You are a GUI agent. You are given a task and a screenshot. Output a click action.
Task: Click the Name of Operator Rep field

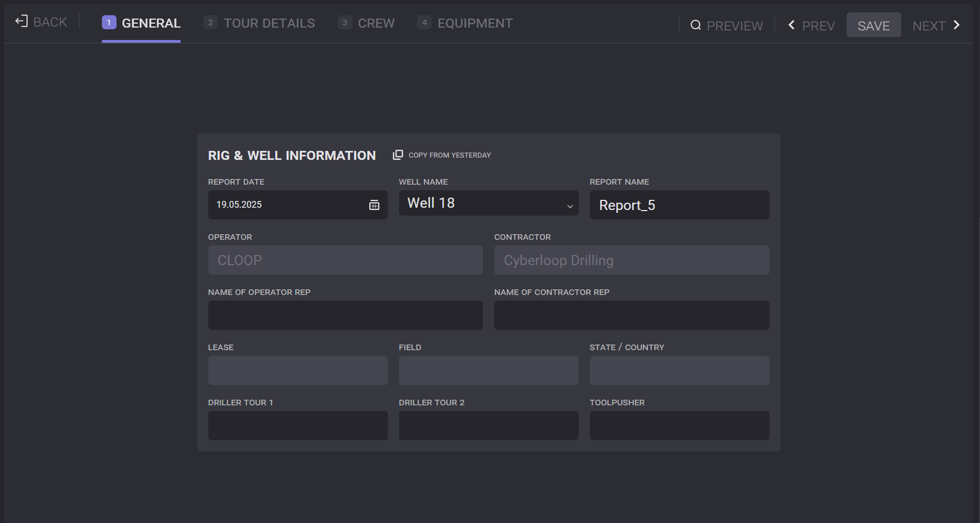coord(345,315)
